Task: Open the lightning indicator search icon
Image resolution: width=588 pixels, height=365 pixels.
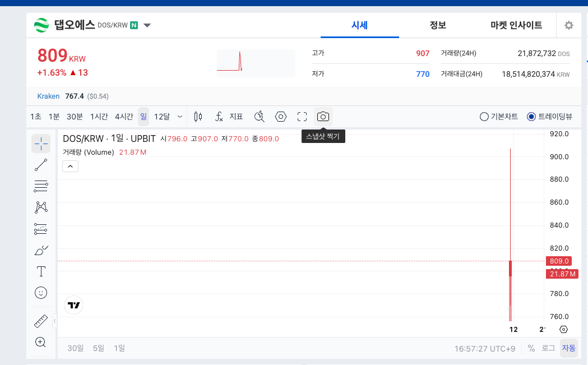Action: 259,117
